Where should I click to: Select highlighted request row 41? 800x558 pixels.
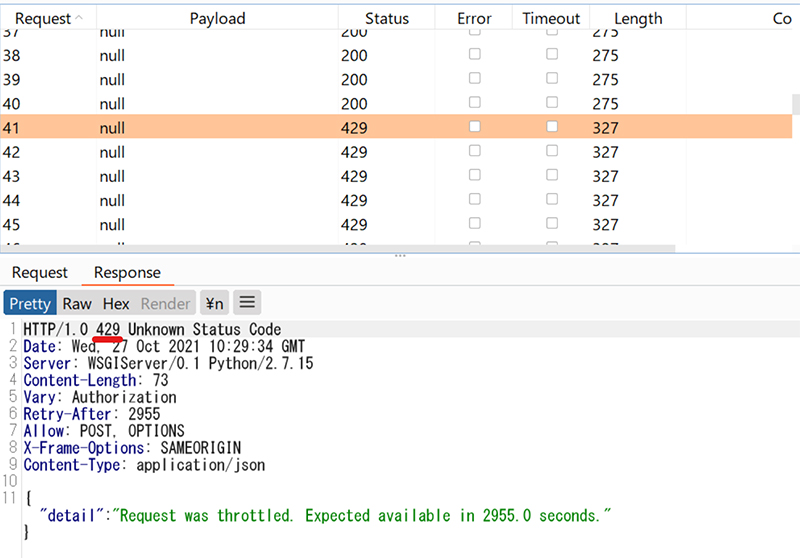pyautogui.click(x=396, y=128)
